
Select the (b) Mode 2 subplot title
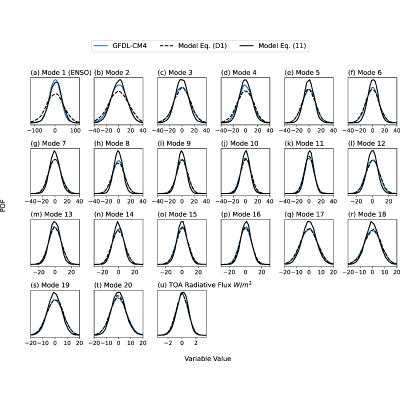coord(112,73)
